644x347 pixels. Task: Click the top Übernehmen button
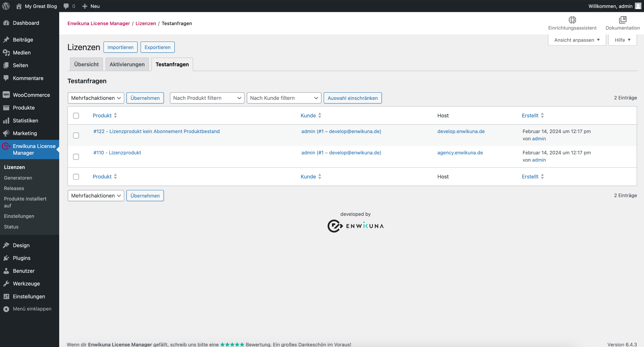coord(145,98)
